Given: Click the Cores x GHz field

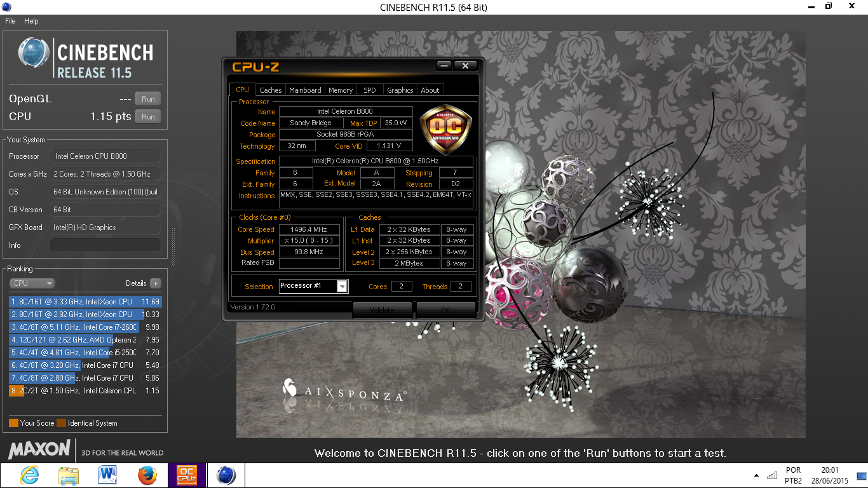Looking at the screenshot, I should pyautogui.click(x=105, y=174).
